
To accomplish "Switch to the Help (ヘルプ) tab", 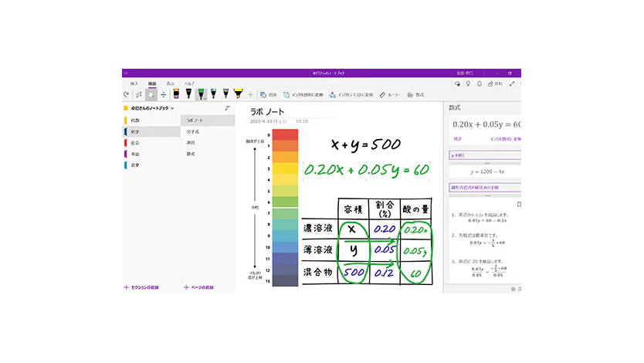I will (189, 83).
